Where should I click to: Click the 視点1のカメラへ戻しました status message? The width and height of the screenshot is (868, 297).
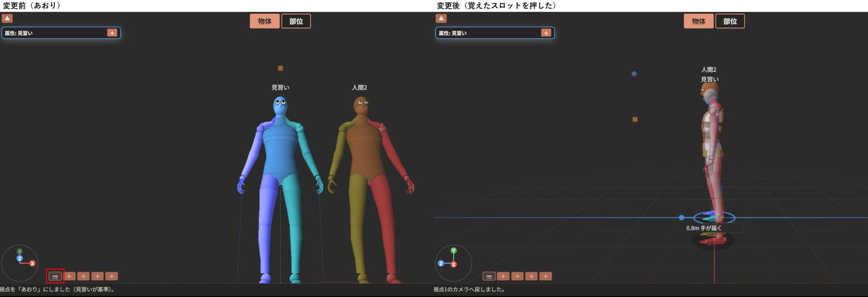coord(469,289)
